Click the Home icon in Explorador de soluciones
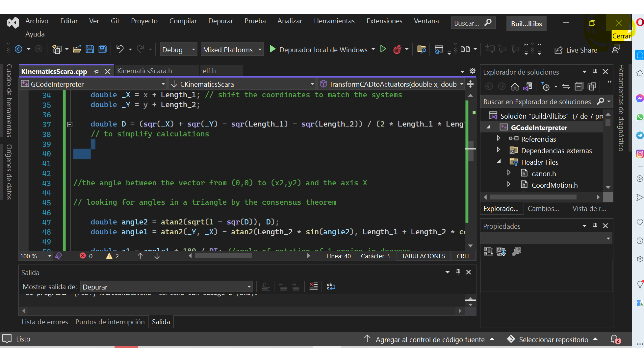644x348 pixels. (515, 86)
